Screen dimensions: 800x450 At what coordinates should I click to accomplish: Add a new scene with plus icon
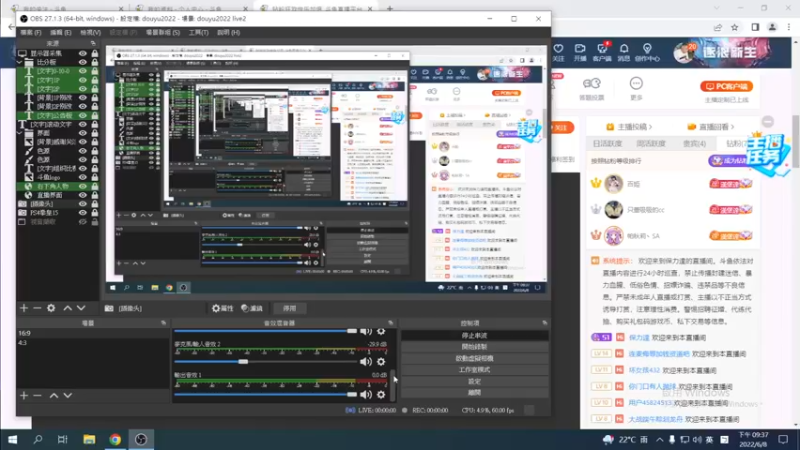point(23,395)
